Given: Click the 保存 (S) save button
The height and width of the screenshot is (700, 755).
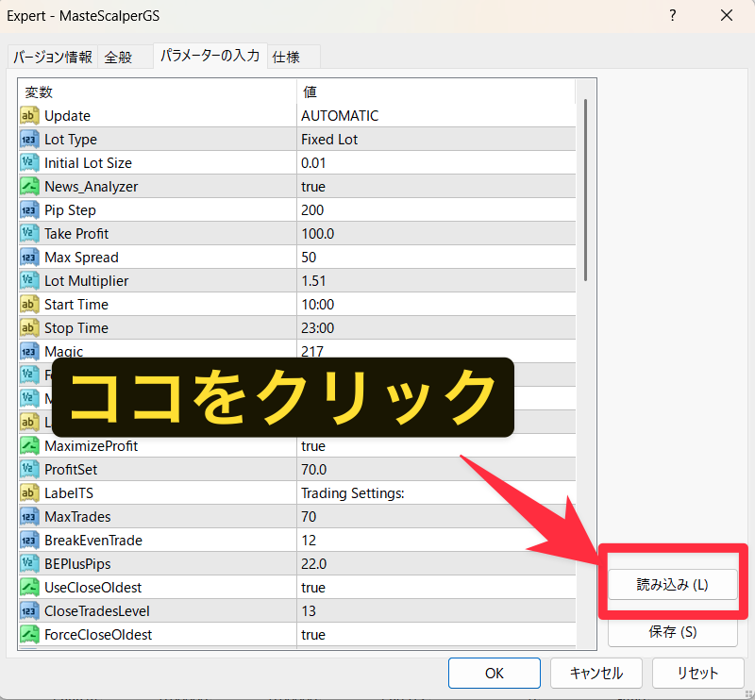Looking at the screenshot, I should (673, 632).
